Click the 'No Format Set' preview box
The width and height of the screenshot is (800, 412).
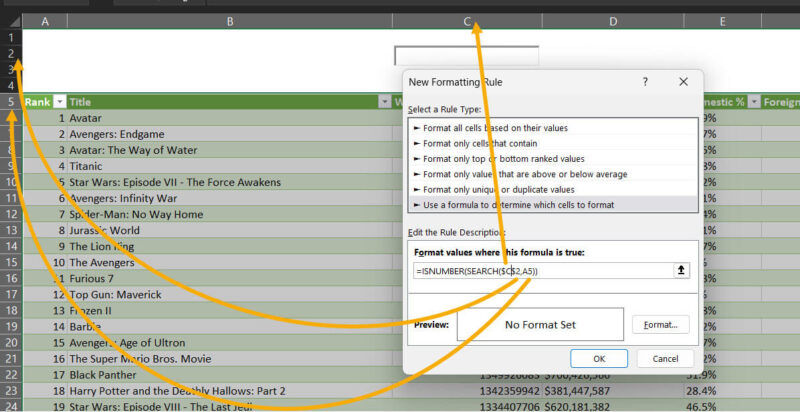click(x=540, y=324)
